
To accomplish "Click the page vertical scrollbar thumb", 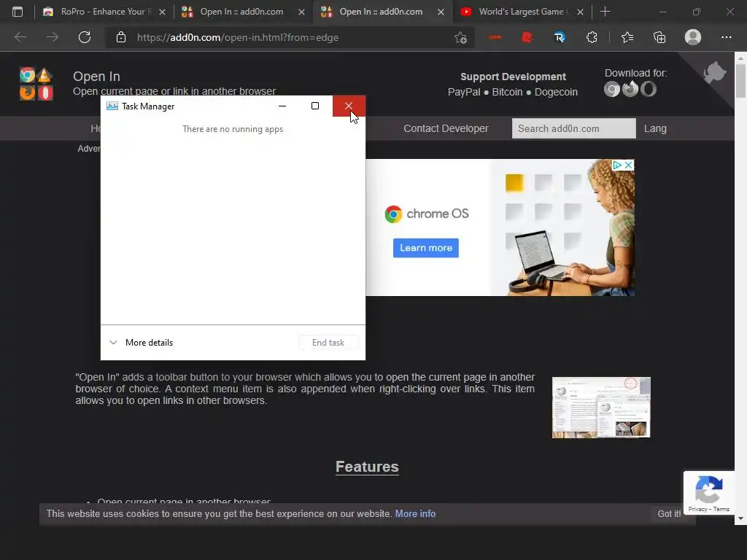I will [x=740, y=80].
